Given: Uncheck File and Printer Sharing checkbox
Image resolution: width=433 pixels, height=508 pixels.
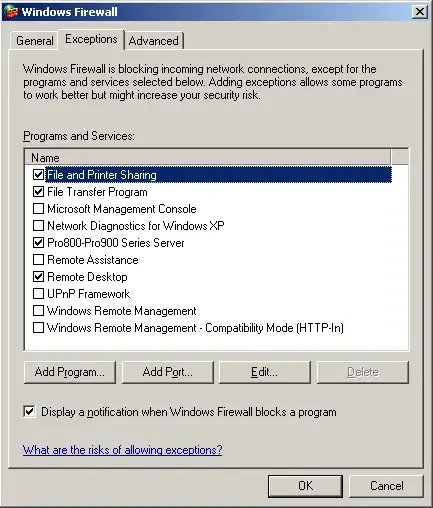Looking at the screenshot, I should (38, 174).
